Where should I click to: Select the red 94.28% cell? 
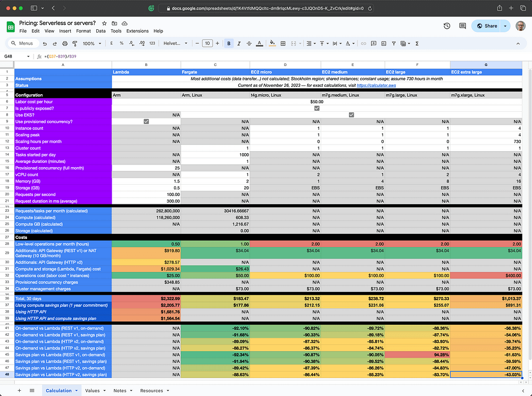(x=418, y=354)
